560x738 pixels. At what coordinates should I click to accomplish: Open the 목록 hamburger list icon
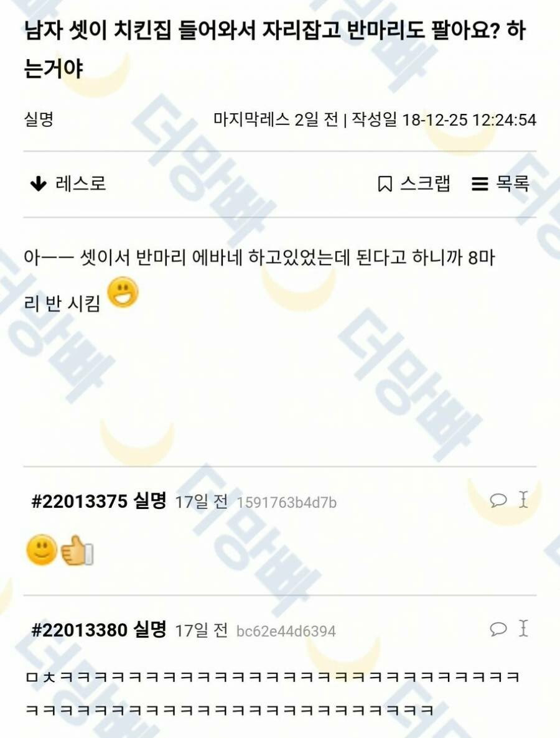[x=480, y=184]
